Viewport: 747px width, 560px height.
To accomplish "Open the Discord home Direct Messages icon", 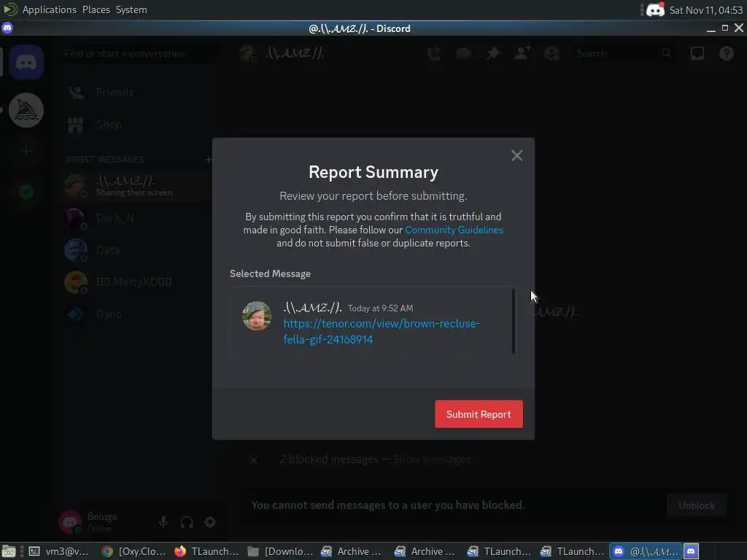I will click(x=26, y=63).
